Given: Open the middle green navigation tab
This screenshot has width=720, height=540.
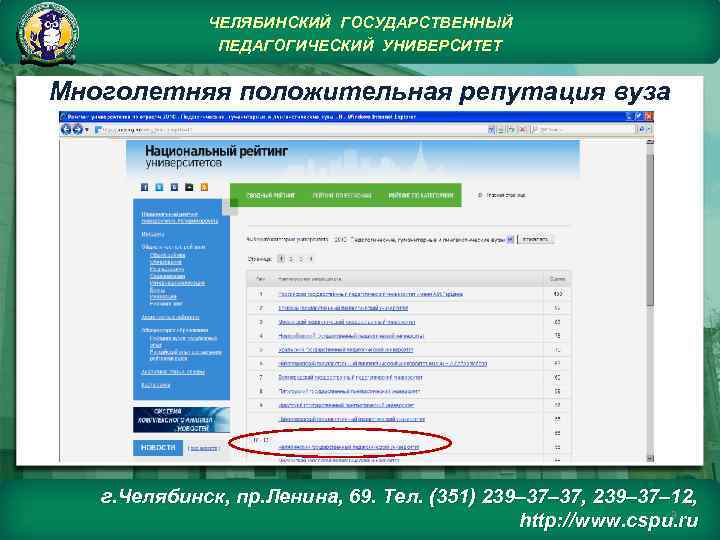Looking at the screenshot, I should [342, 195].
